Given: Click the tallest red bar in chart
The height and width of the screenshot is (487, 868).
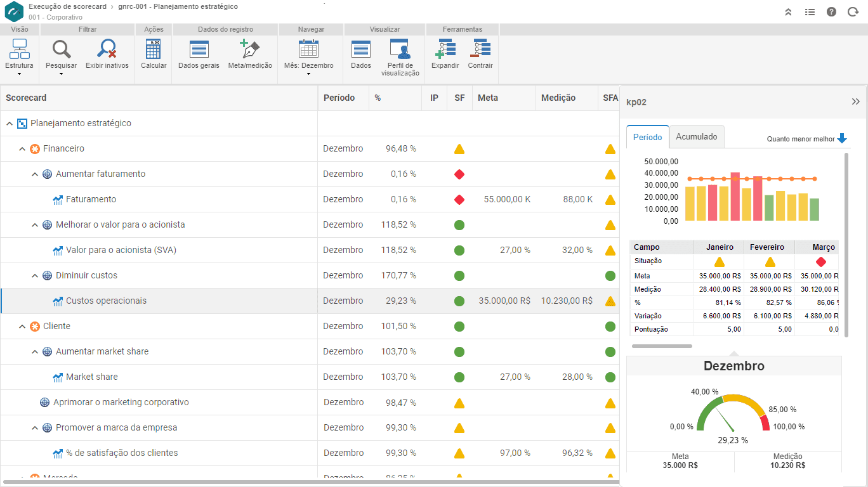Looking at the screenshot, I should [x=735, y=197].
